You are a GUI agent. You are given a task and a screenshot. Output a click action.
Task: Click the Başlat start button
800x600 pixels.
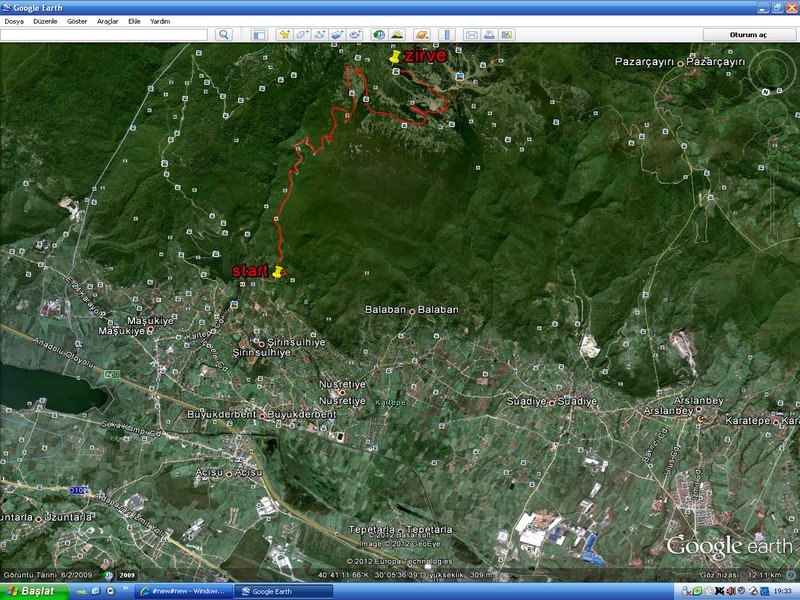[35, 591]
